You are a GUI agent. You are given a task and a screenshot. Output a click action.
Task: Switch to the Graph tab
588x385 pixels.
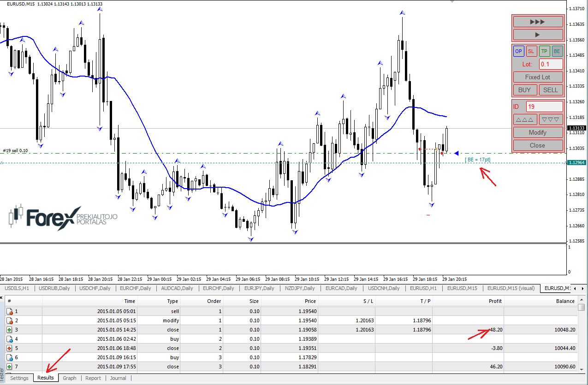(70, 378)
